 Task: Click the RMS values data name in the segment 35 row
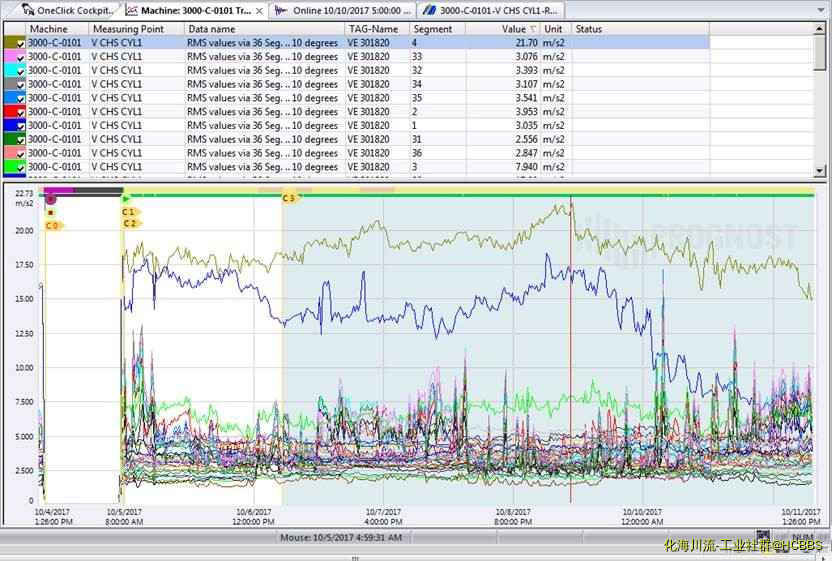point(262,98)
